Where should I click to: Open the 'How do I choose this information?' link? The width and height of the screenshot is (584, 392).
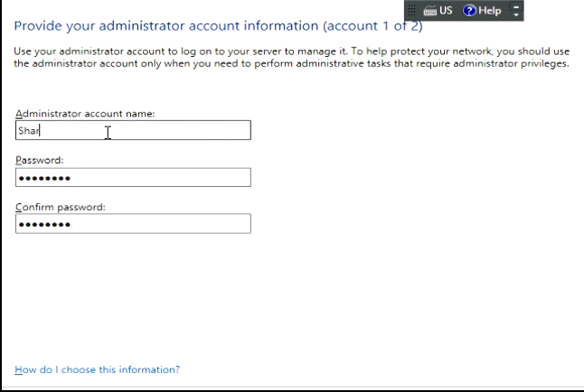98,370
